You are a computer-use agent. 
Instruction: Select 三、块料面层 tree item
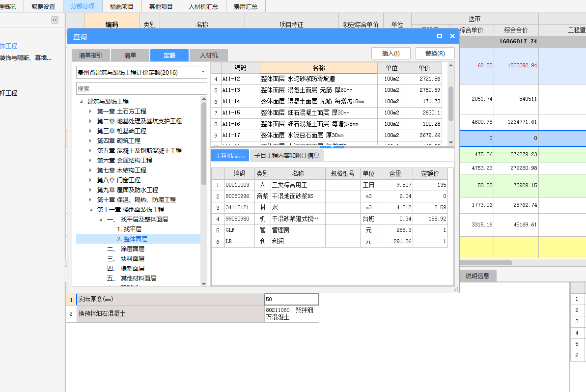click(x=126, y=258)
